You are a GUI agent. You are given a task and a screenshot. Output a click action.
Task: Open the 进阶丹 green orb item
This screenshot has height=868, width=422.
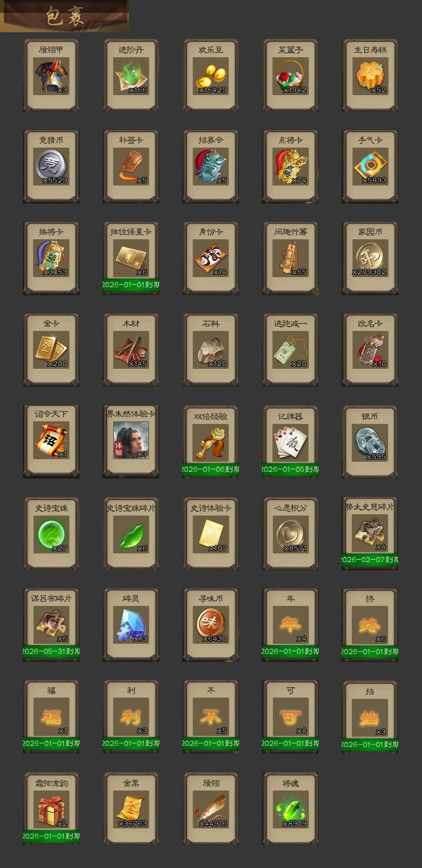tap(131, 76)
